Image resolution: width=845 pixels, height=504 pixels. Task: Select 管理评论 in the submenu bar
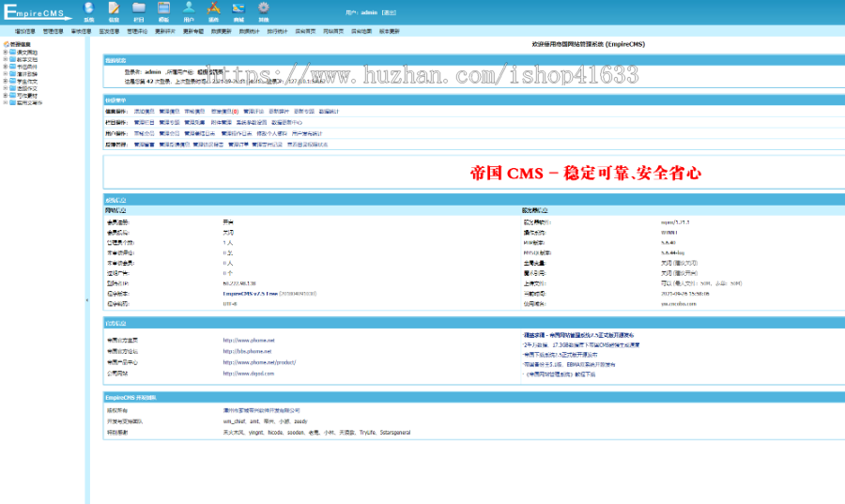tap(137, 31)
